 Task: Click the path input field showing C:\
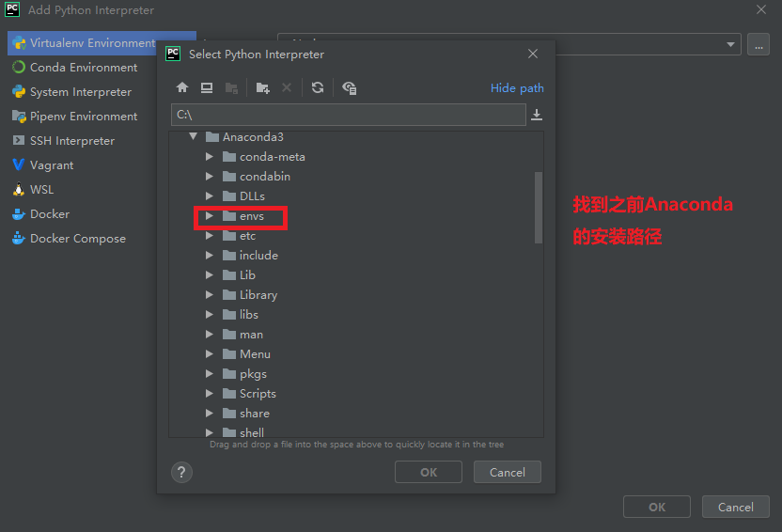click(x=348, y=115)
